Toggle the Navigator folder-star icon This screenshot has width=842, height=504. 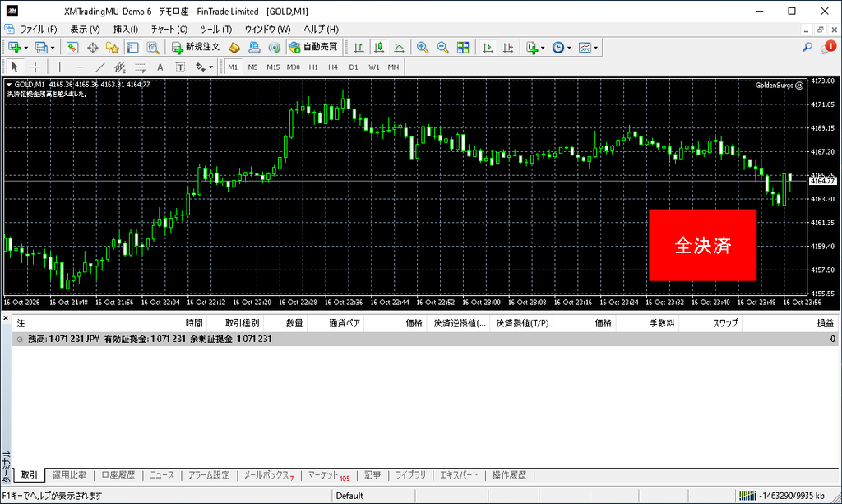click(112, 48)
